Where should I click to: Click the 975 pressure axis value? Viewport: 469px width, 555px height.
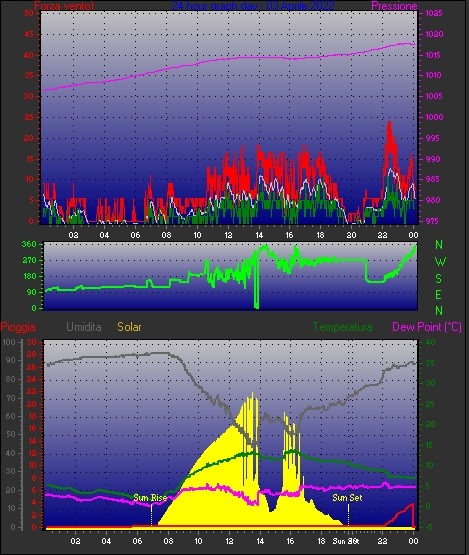[x=432, y=221]
